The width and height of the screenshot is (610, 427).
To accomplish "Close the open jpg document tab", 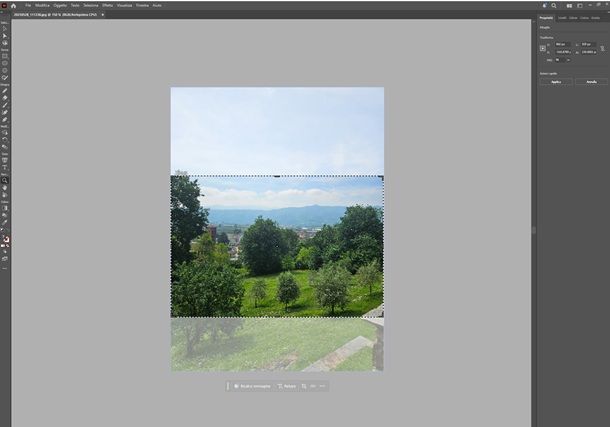I will pyautogui.click(x=103, y=15).
